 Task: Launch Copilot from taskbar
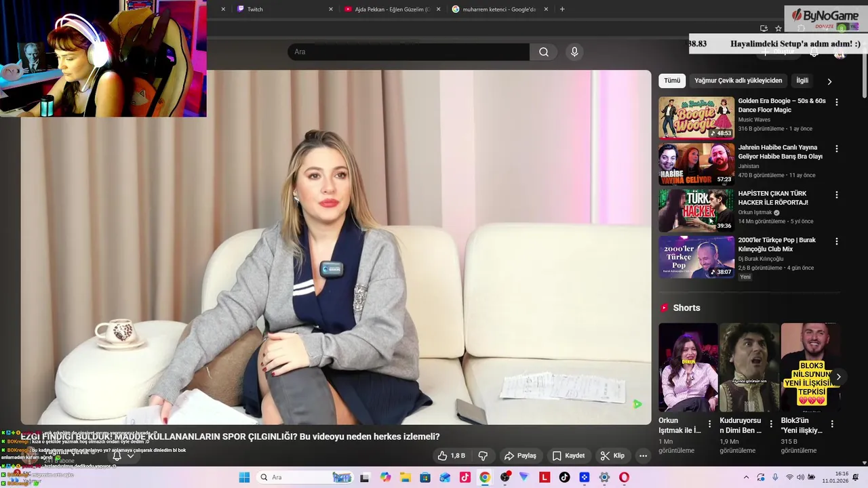385,477
